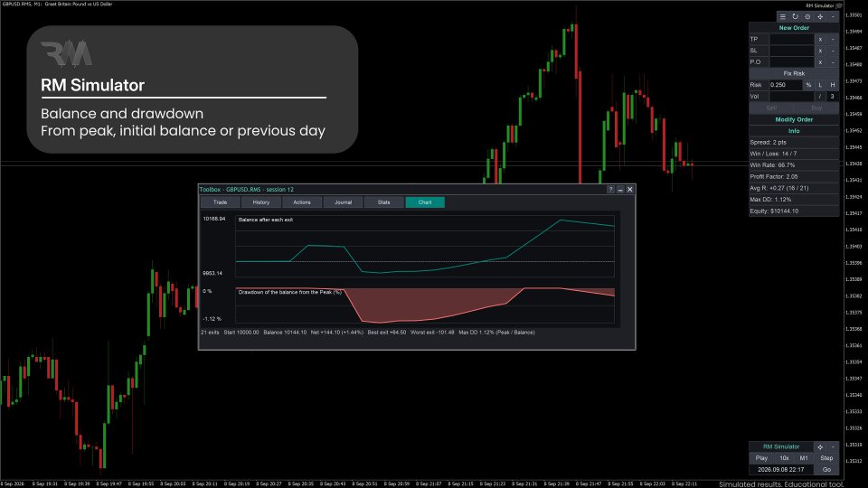Click the 'Worst exit -101.48' footer text
The width and height of the screenshot is (868, 488).
432,333
